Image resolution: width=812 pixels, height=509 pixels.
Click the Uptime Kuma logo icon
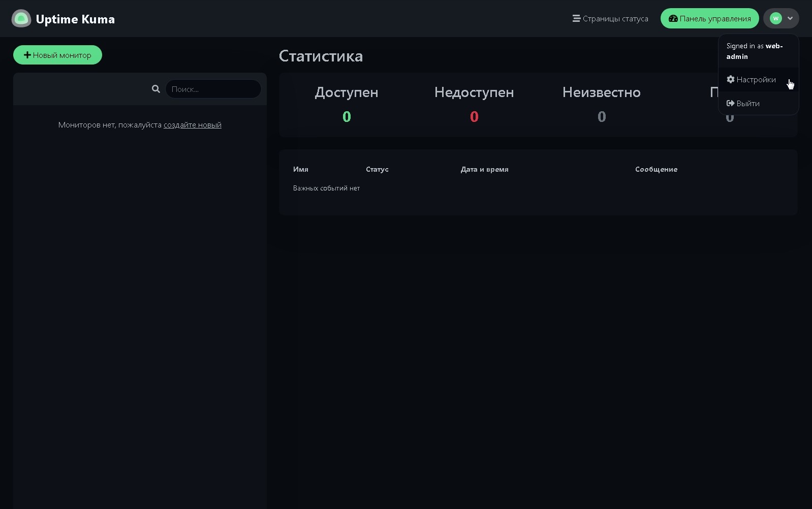click(x=21, y=19)
